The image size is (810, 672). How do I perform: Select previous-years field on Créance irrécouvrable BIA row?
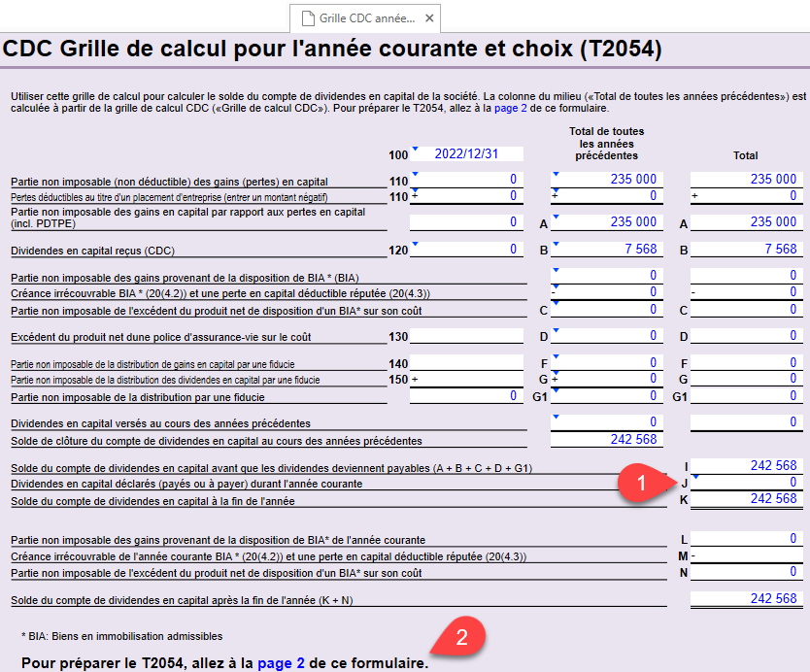[x=607, y=292]
